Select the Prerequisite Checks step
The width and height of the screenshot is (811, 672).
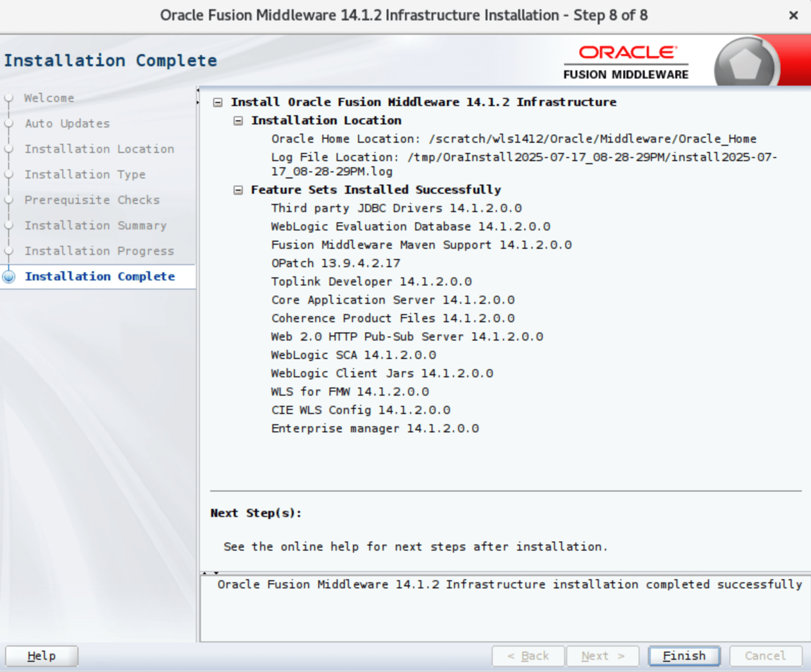92,200
